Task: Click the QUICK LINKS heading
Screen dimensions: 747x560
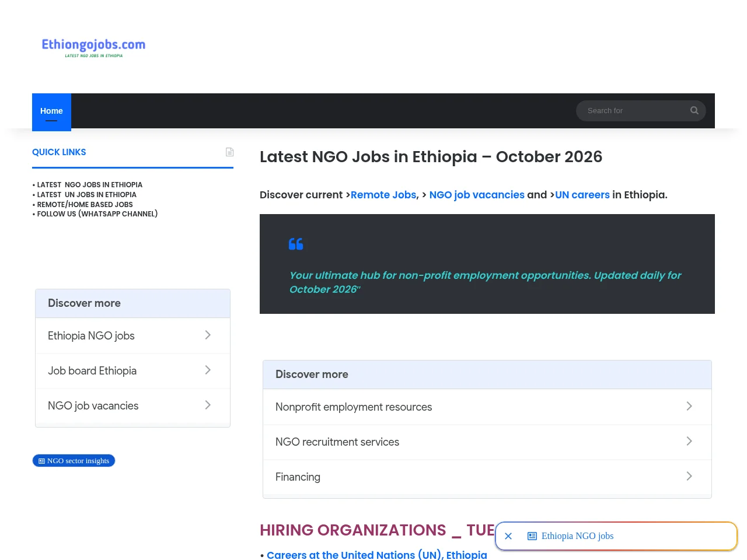Action: 59,152
